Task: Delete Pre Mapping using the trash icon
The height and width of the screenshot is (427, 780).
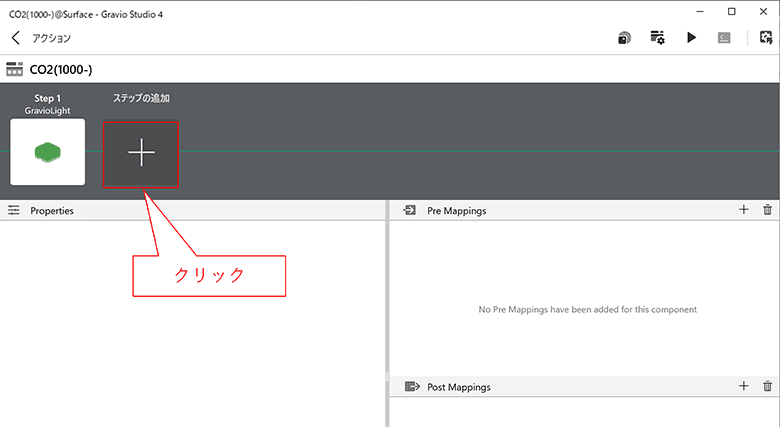Action: [x=768, y=210]
